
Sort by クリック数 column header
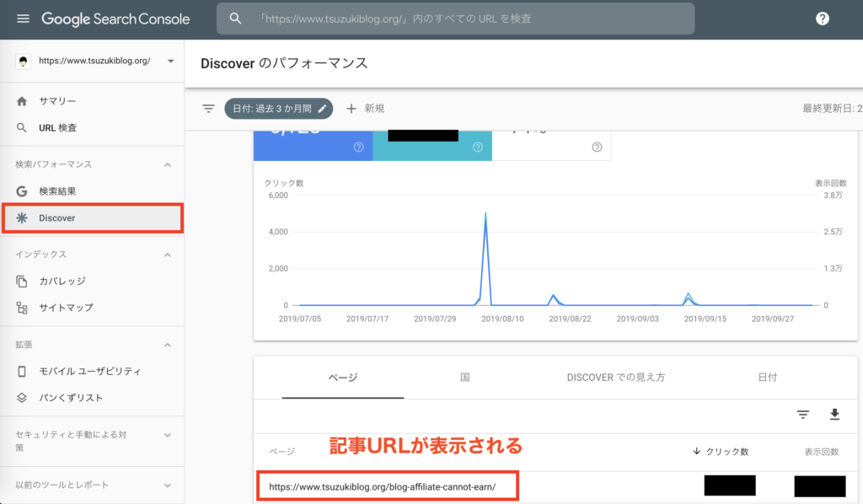pos(721,452)
